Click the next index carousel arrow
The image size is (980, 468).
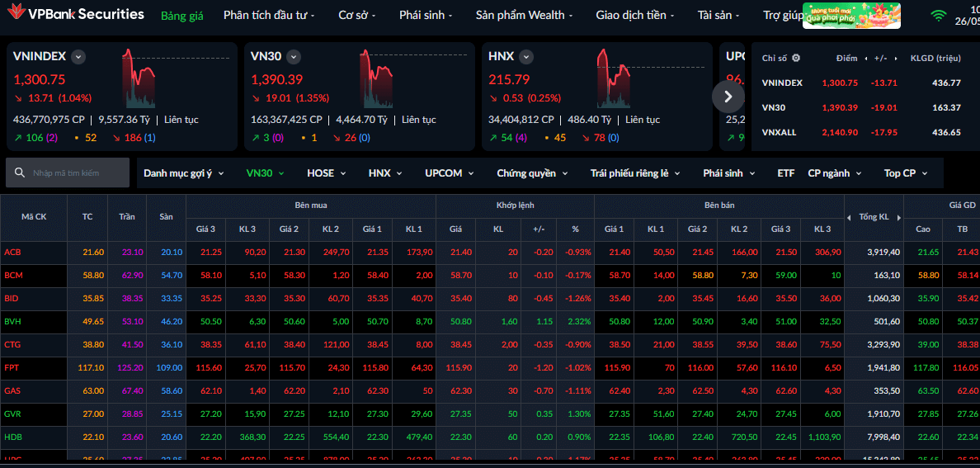coord(728,97)
